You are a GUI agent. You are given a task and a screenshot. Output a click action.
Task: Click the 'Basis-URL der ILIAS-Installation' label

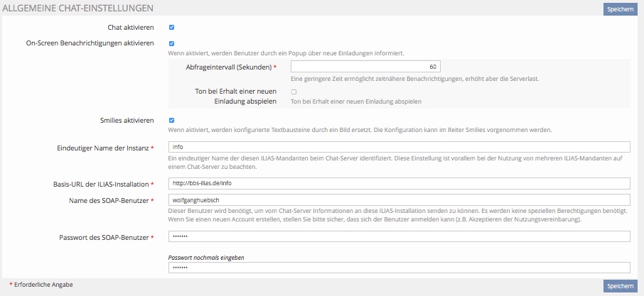104,184
